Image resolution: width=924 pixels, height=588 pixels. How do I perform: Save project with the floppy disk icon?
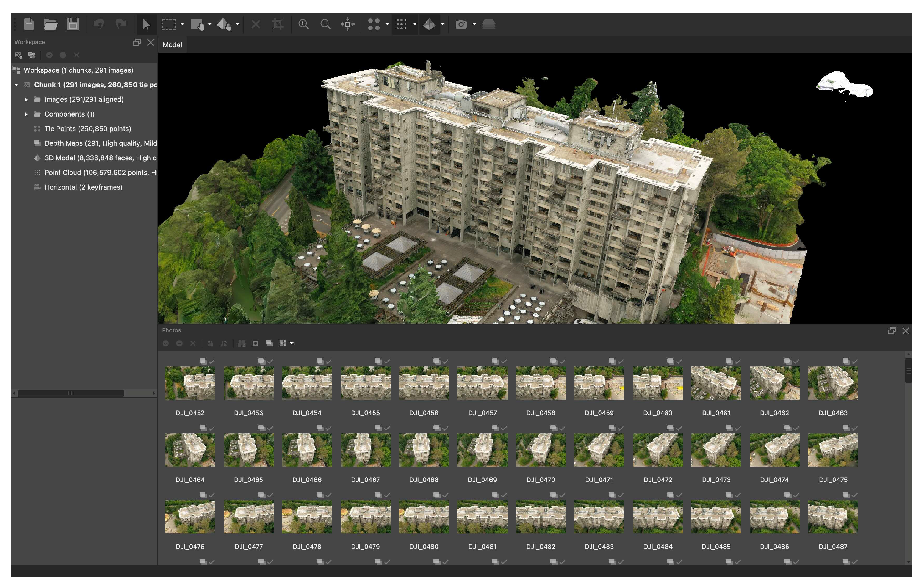point(73,24)
